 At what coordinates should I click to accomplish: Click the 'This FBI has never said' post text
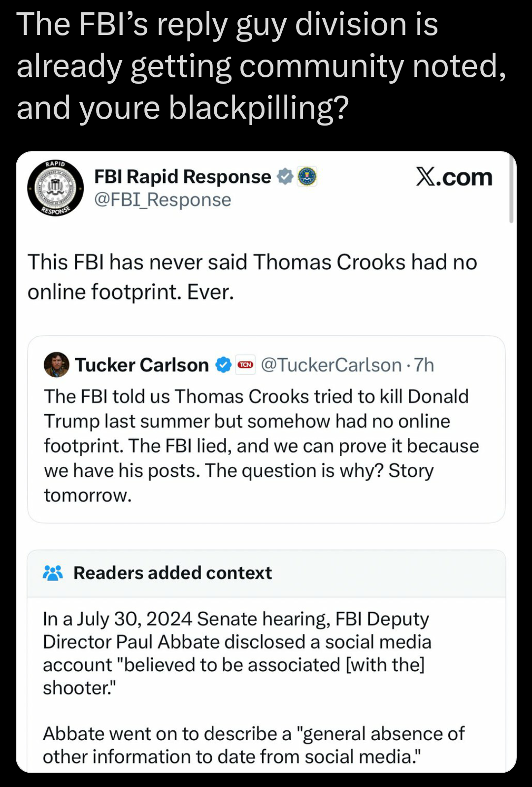click(252, 277)
